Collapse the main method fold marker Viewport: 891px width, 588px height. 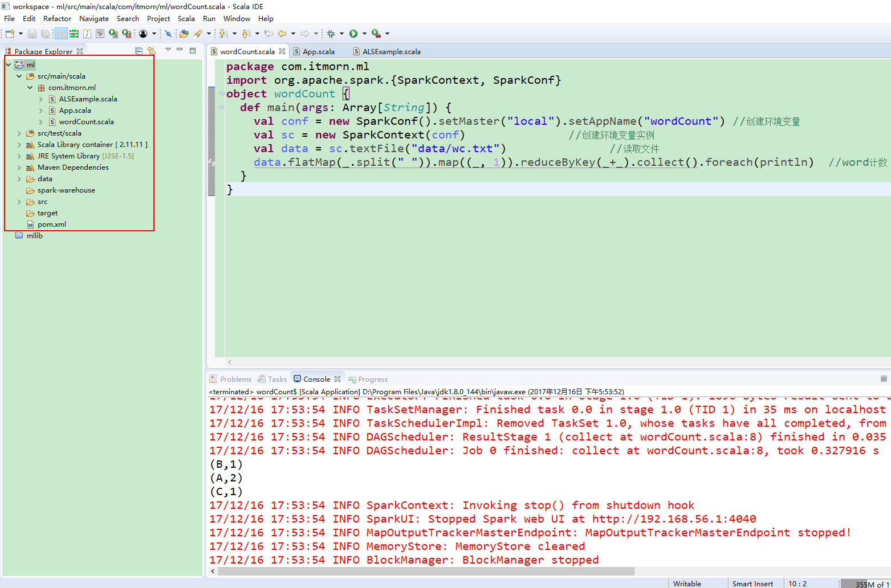pos(222,107)
